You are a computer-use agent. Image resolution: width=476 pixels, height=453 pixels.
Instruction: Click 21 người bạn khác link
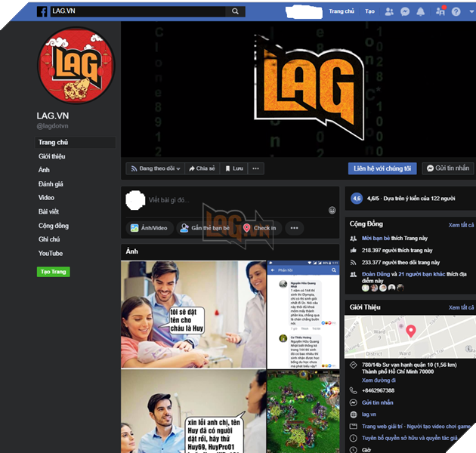(x=422, y=274)
